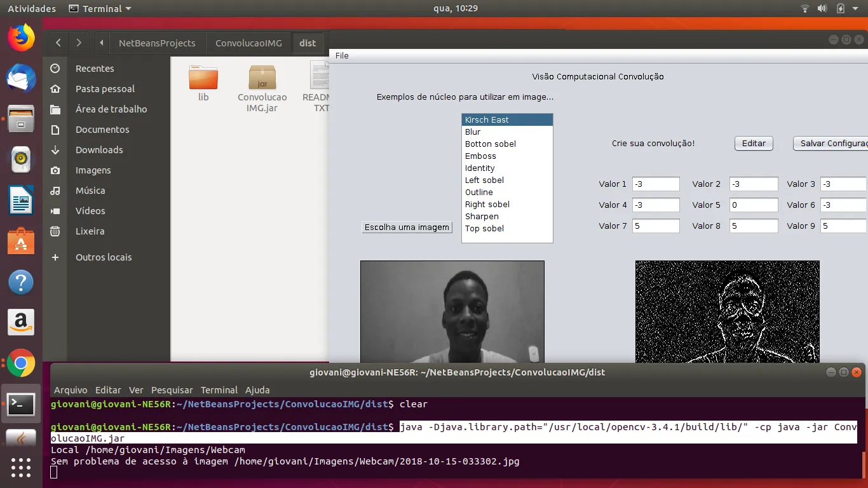Focus the Valor 5 input field

pyautogui.click(x=754, y=205)
